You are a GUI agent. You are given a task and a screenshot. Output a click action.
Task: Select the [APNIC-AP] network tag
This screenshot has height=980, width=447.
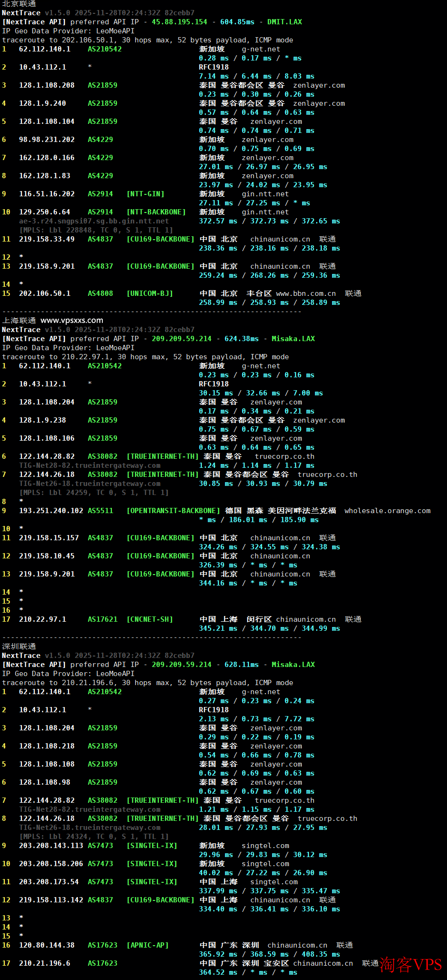tap(148, 945)
